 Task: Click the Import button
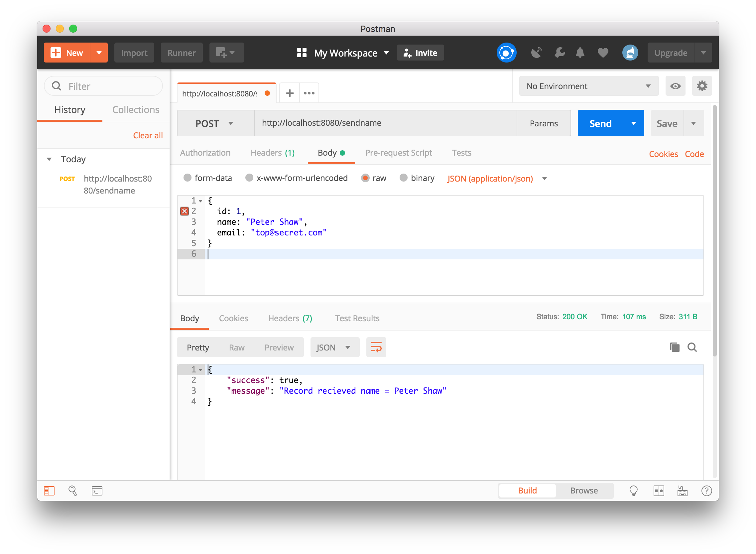(134, 53)
